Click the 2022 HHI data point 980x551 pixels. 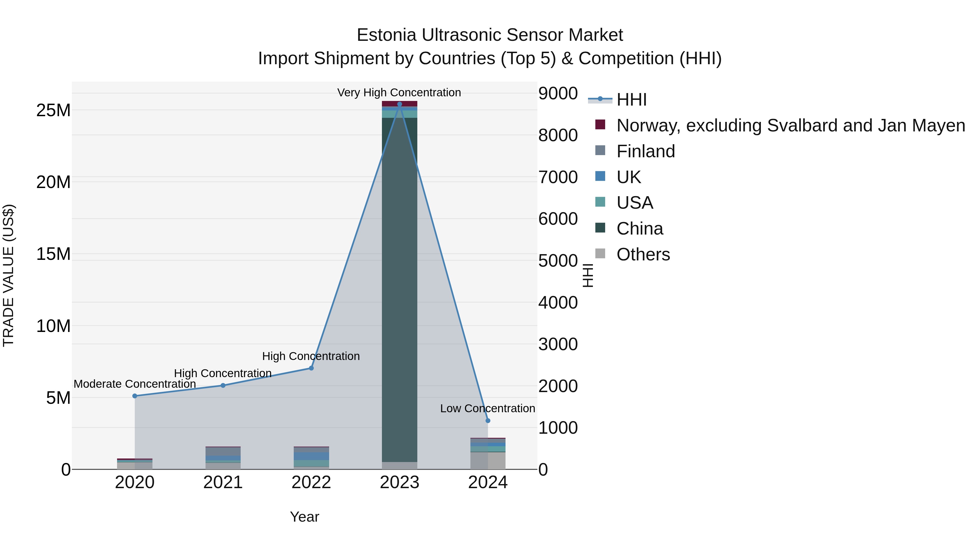(311, 368)
